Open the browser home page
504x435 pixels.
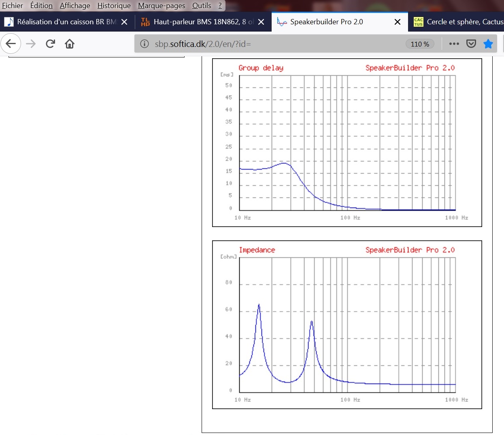pyautogui.click(x=70, y=44)
